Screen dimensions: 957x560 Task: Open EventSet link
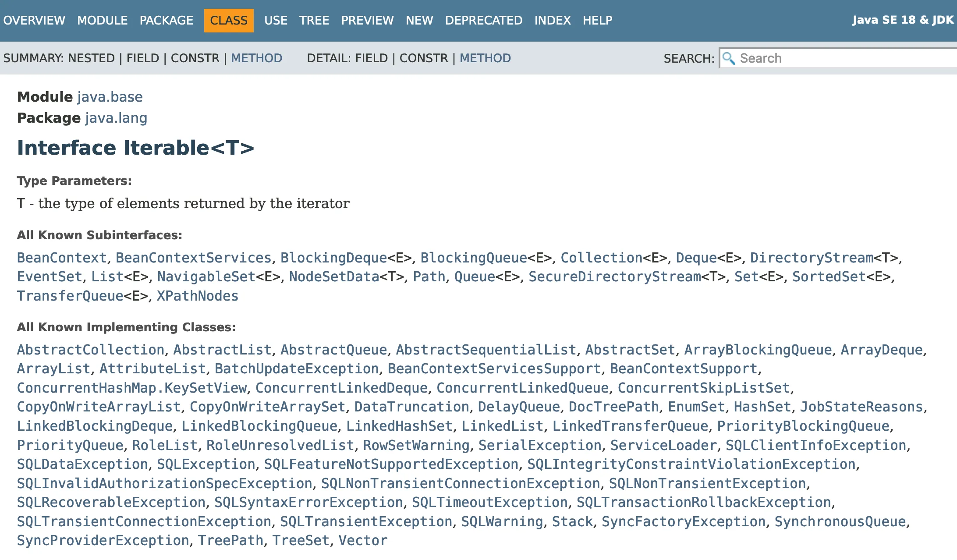coord(50,277)
